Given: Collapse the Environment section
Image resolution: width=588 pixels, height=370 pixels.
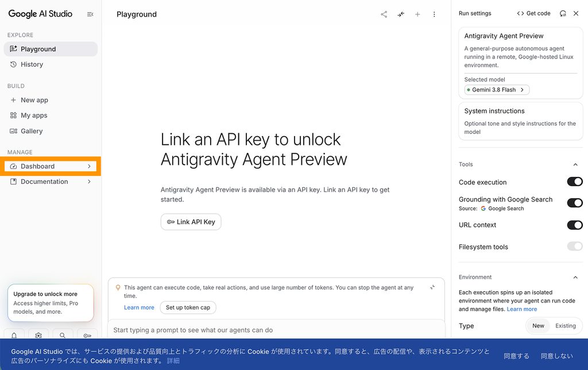Looking at the screenshot, I should [x=575, y=277].
